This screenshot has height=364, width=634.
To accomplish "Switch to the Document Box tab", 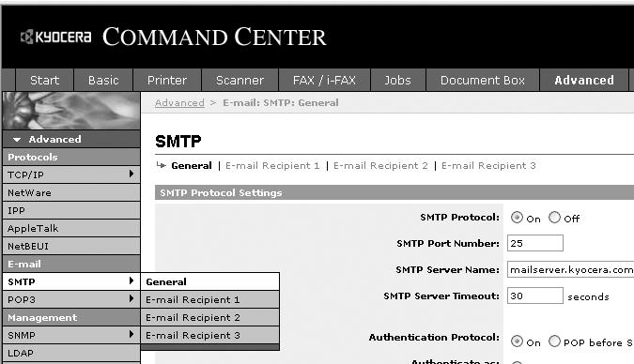I will (x=483, y=80).
